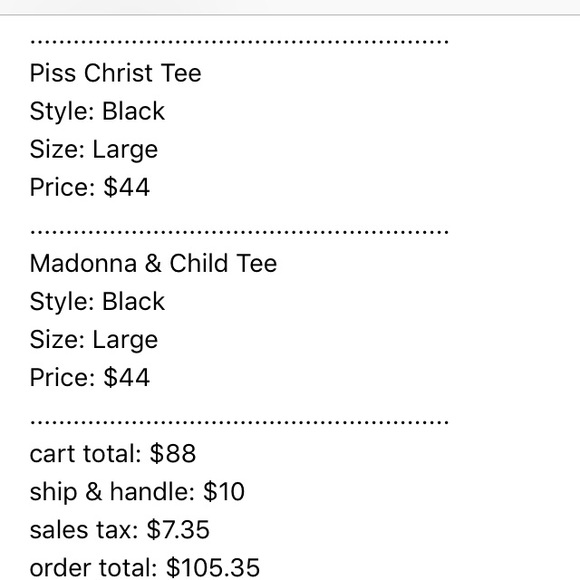Click the dotted divider above cart total
The width and height of the screenshot is (580, 580).
tap(239, 422)
